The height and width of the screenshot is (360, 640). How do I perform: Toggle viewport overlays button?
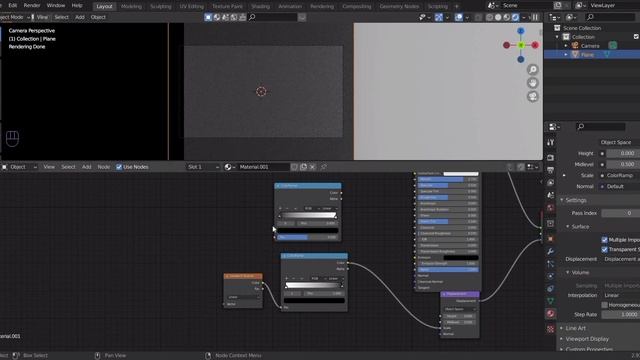pos(459,18)
